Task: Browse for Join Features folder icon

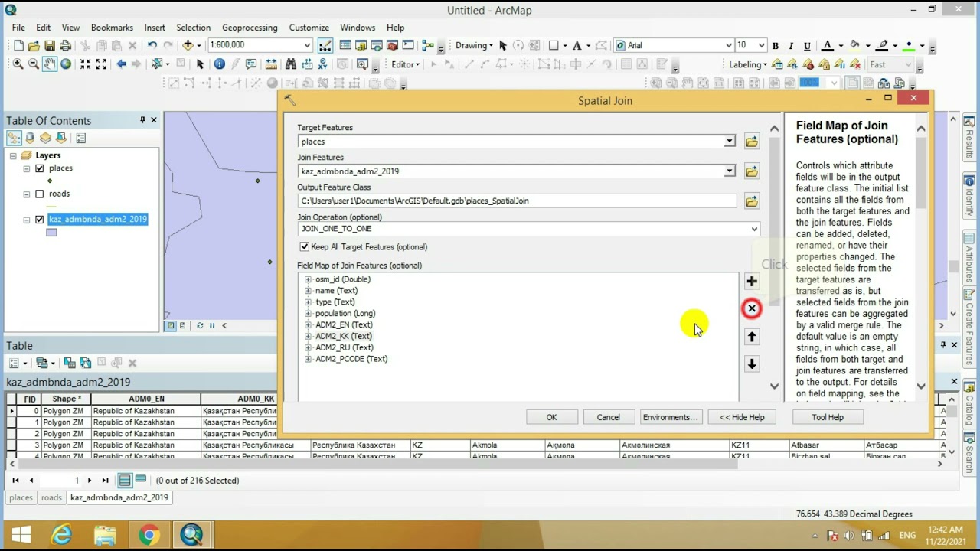Action: tap(752, 171)
